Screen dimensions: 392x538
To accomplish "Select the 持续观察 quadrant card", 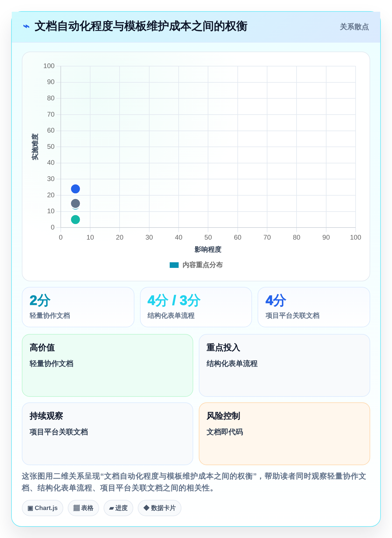I will point(108,434).
